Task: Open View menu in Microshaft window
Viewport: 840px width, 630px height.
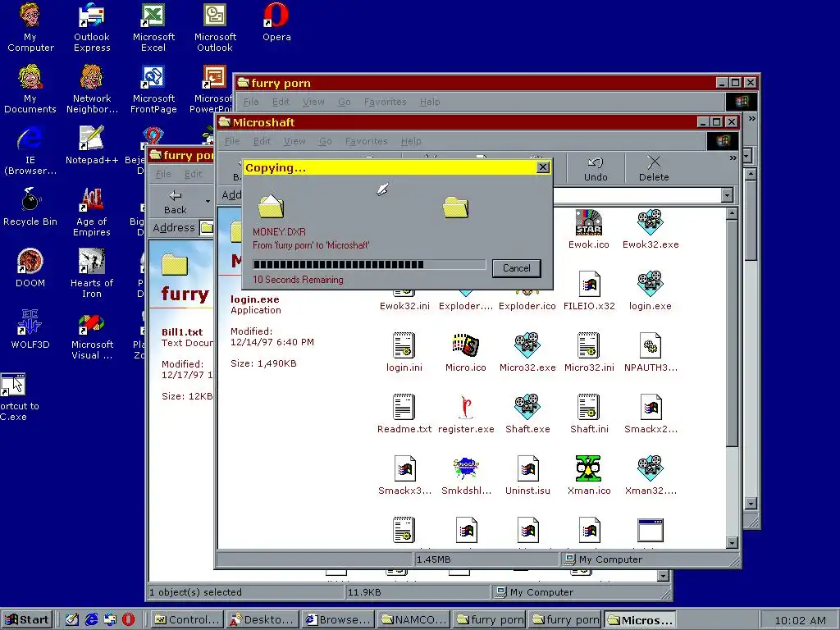Action: click(294, 141)
